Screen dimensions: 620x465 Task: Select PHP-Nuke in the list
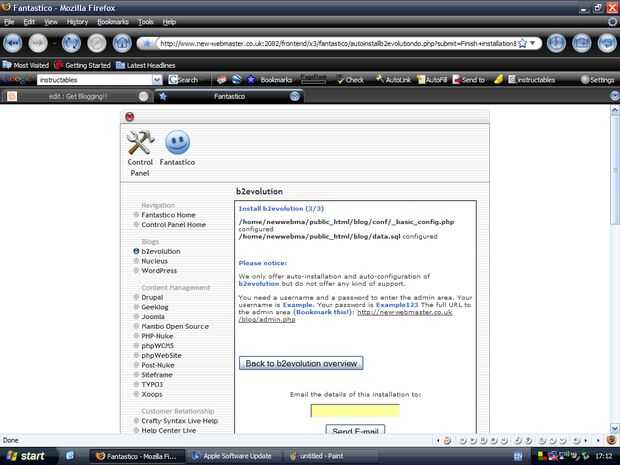point(157,336)
